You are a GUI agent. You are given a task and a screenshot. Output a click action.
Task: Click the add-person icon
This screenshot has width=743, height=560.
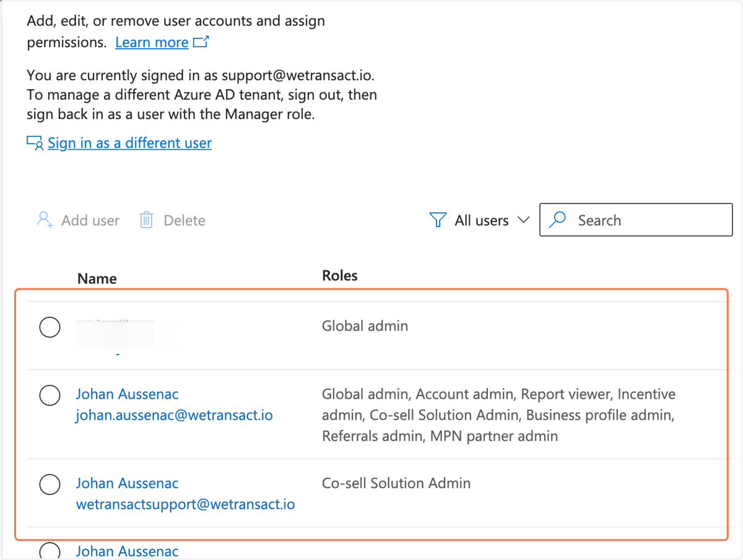click(x=45, y=220)
